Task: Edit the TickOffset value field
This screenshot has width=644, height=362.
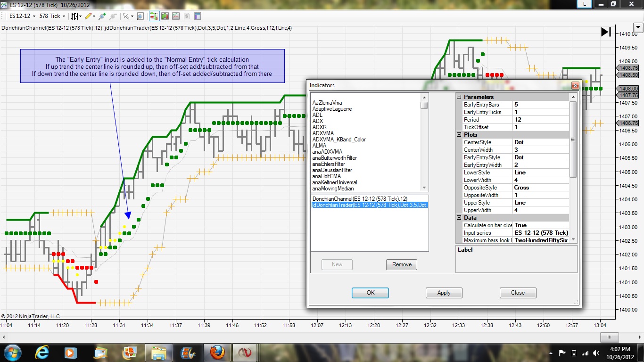Action: 541,127
